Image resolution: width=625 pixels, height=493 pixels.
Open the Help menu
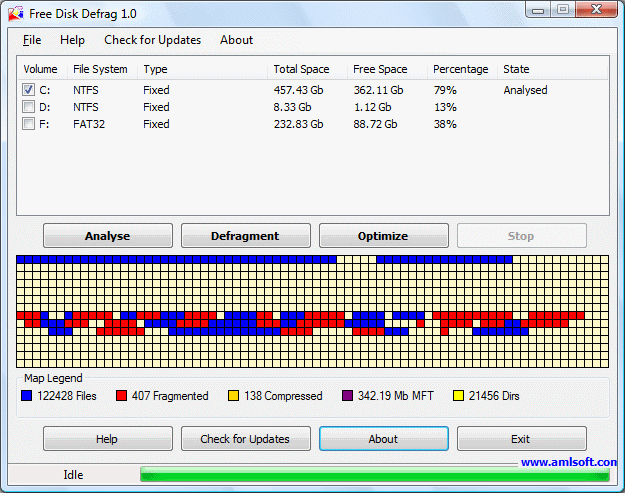(73, 40)
